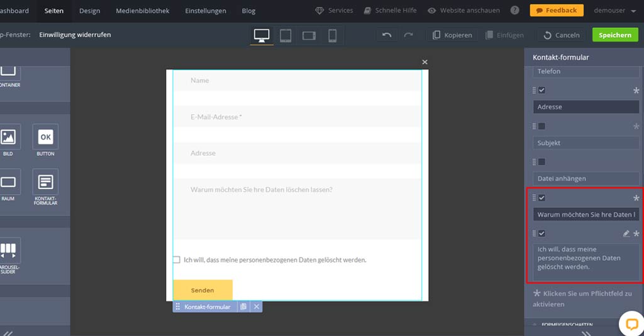Open the demouser account dropdown
The image size is (644, 336).
click(x=614, y=11)
